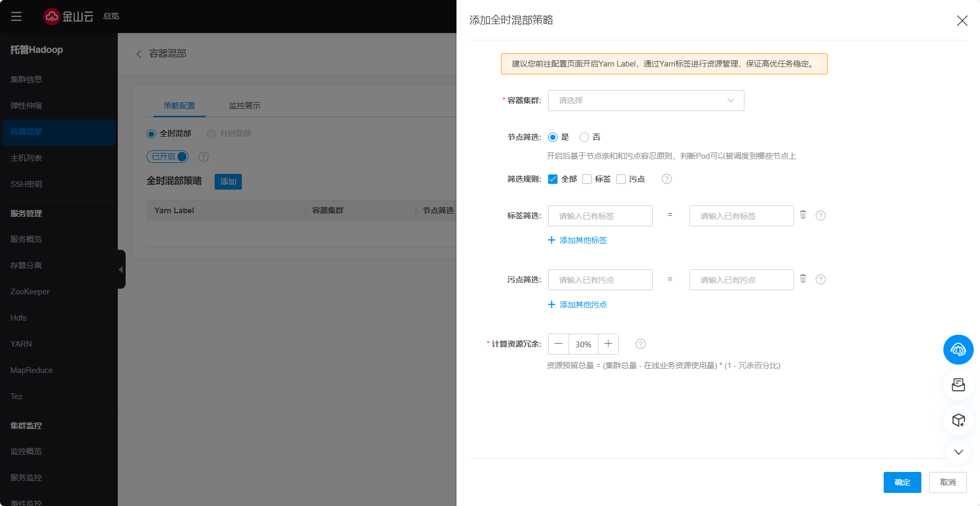
Task: Open help tooltip for filter rules
Action: click(666, 179)
